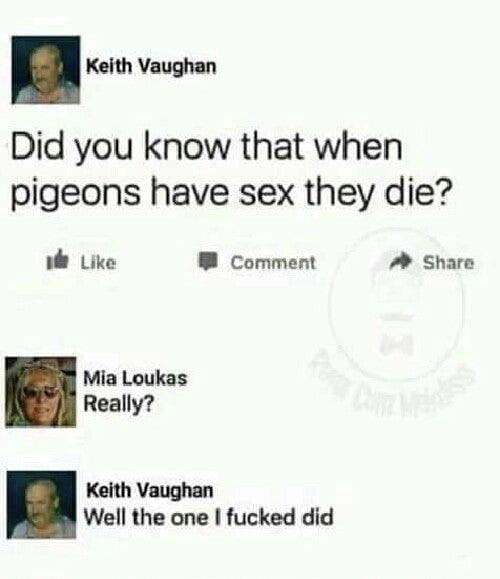Click the speech bubble Comment icon
The width and height of the screenshot is (500, 579).
(208, 262)
